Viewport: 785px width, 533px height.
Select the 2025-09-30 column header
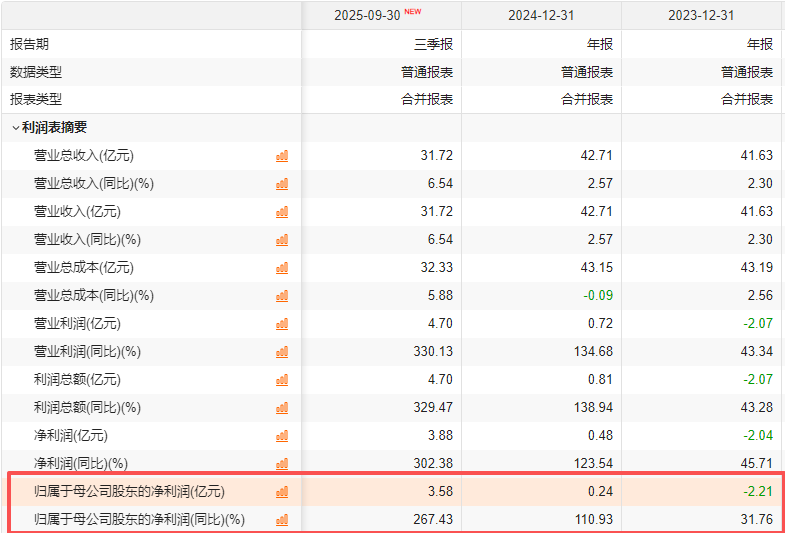(368, 15)
